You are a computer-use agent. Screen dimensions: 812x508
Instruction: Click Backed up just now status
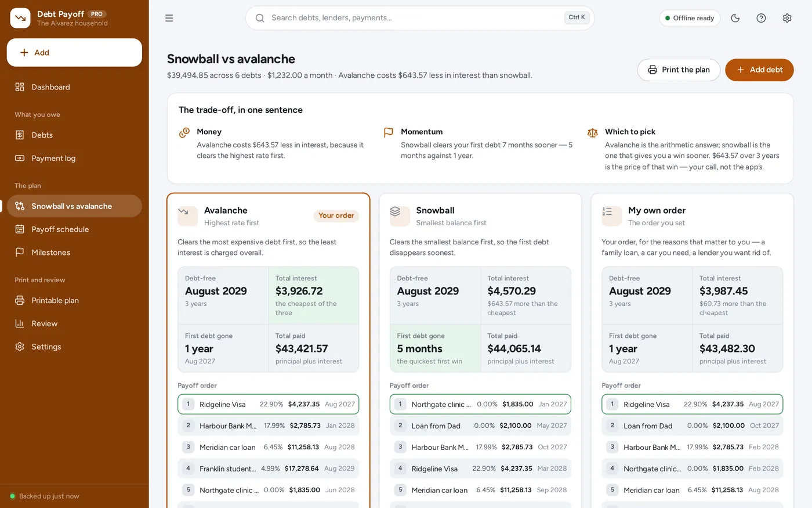(x=44, y=496)
